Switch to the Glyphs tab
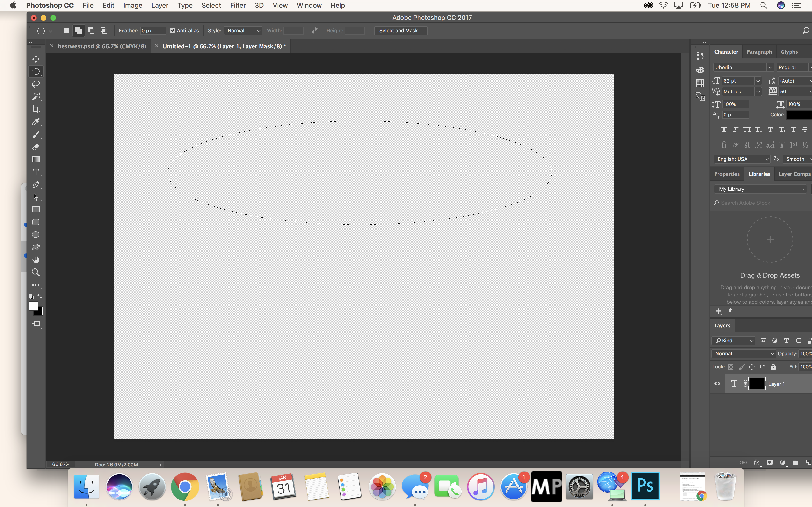This screenshot has width=812, height=507. point(790,51)
